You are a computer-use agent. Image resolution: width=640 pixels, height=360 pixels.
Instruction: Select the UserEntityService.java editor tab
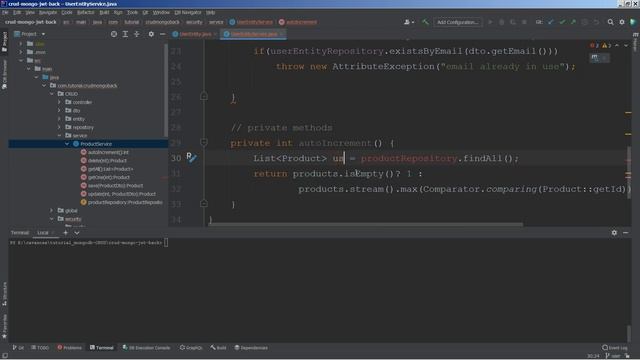click(253, 34)
